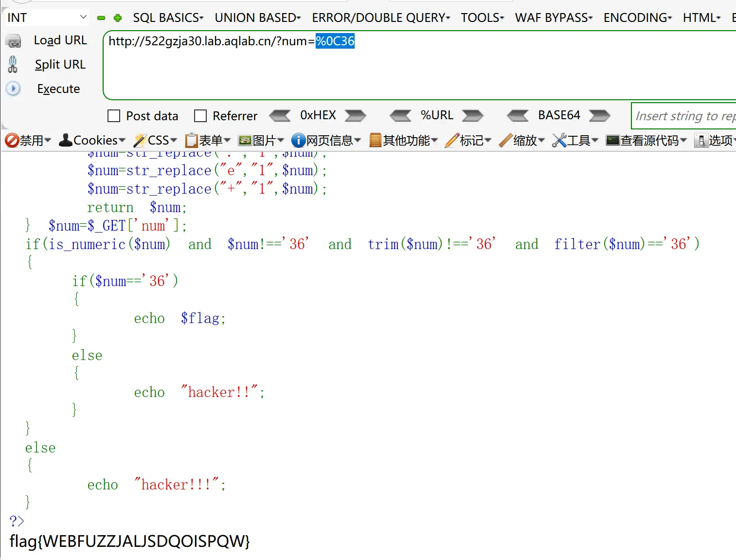This screenshot has width=736, height=560.
Task: Click the green plus icon in HackBar
Action: (x=117, y=18)
